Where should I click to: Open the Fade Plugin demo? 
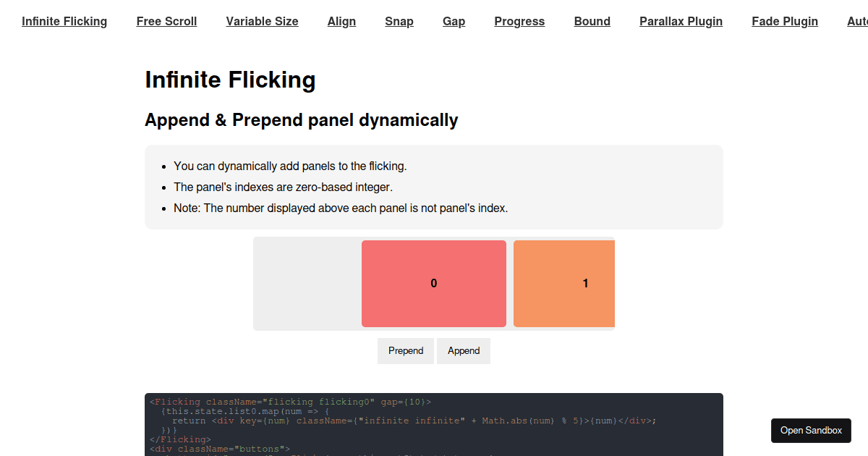tap(785, 21)
